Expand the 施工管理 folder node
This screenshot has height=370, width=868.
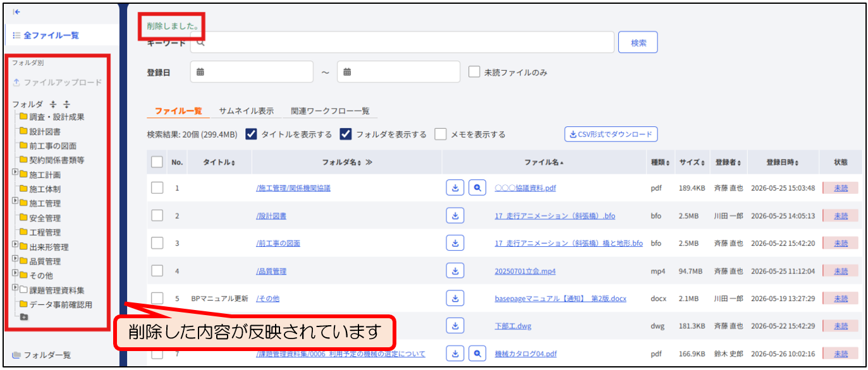(x=15, y=200)
